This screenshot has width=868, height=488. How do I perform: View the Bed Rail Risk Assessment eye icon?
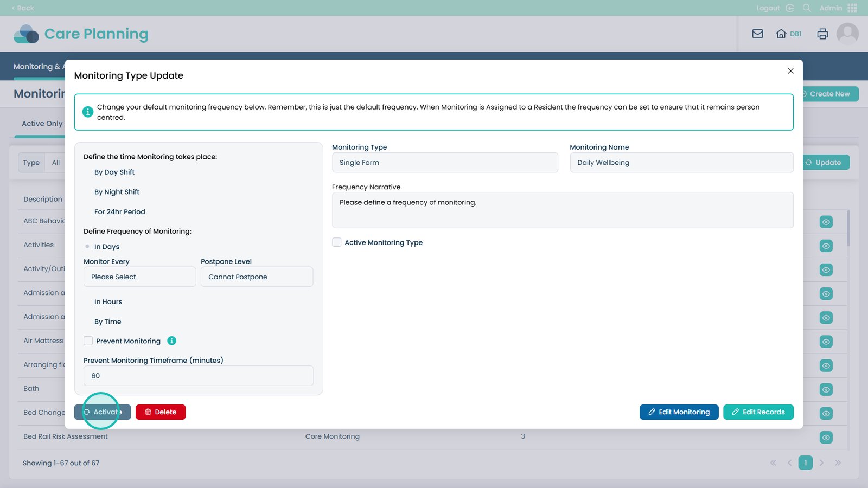(x=826, y=437)
